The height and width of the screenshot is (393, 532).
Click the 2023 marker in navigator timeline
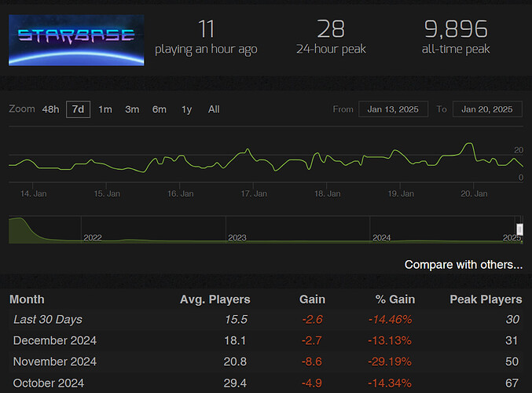tap(237, 237)
